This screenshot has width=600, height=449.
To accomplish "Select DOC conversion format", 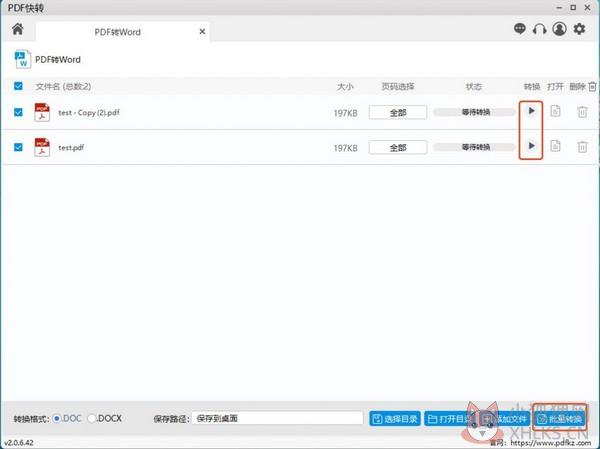I will (57, 418).
